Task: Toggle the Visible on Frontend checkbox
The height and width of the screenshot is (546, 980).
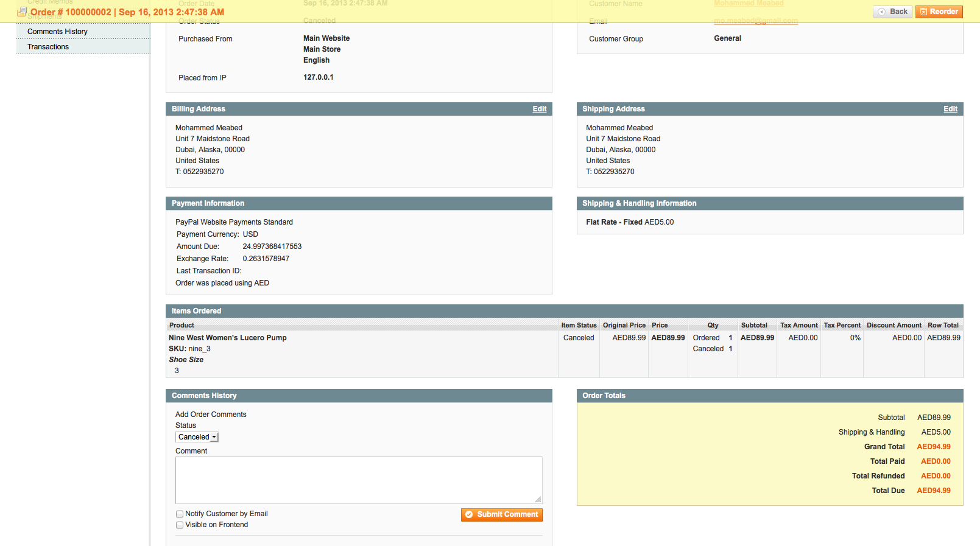Action: [180, 525]
